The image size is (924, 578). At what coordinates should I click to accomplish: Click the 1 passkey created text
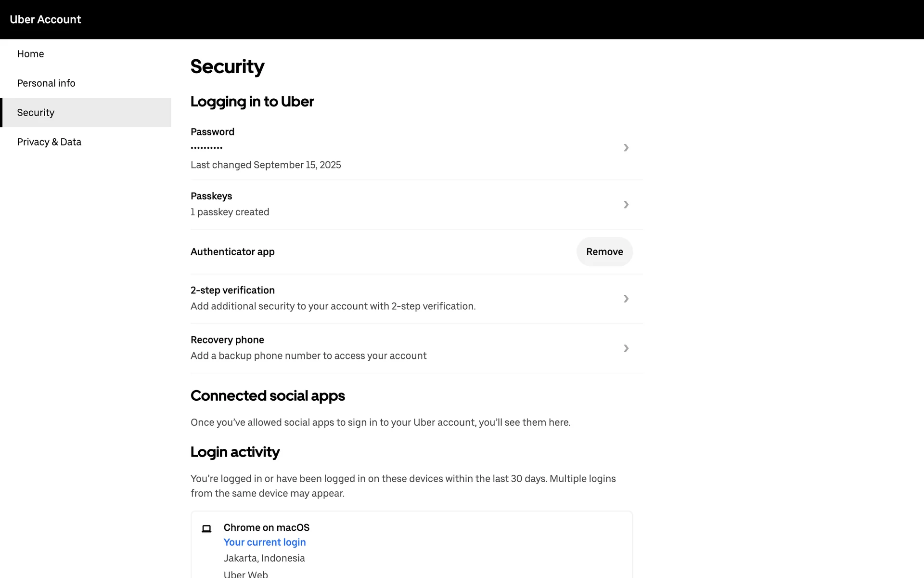click(230, 212)
